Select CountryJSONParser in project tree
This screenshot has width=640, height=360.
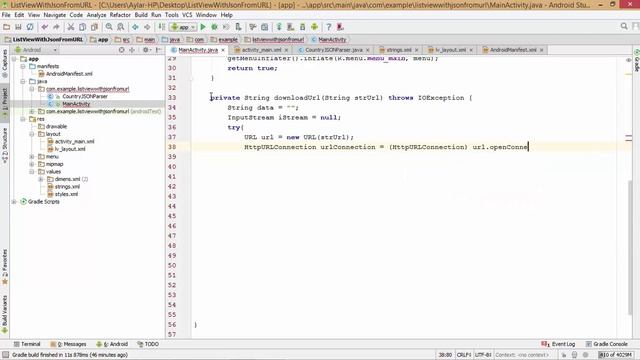85,96
